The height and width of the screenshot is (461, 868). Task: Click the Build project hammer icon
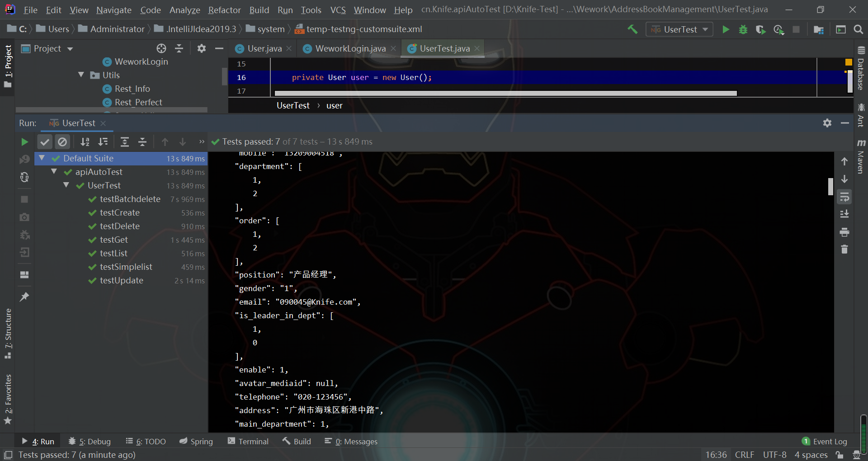click(632, 29)
